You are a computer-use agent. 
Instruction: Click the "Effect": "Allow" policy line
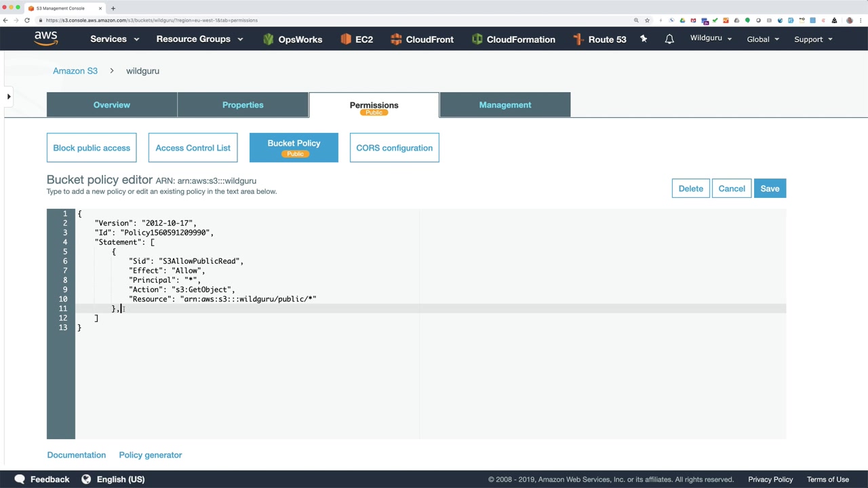pyautogui.click(x=167, y=270)
